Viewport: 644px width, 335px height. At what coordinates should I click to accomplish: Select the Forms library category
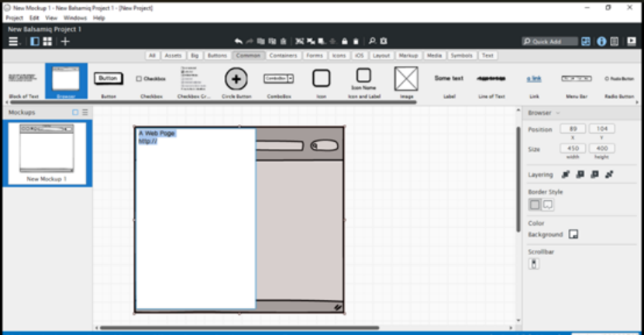point(315,56)
